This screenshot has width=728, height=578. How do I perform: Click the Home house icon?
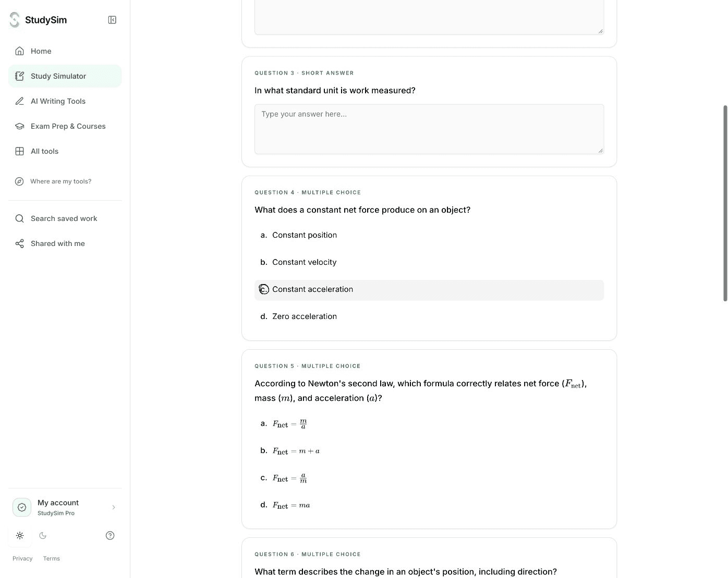19,51
